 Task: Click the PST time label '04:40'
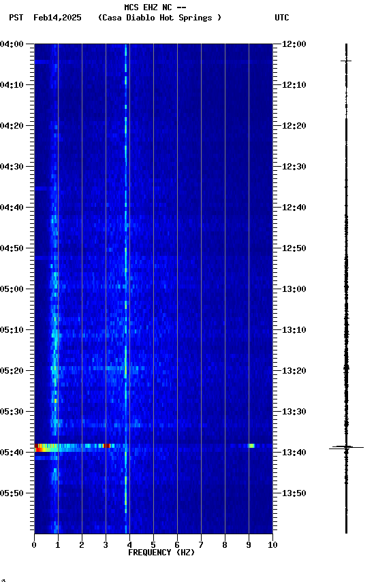[12, 208]
